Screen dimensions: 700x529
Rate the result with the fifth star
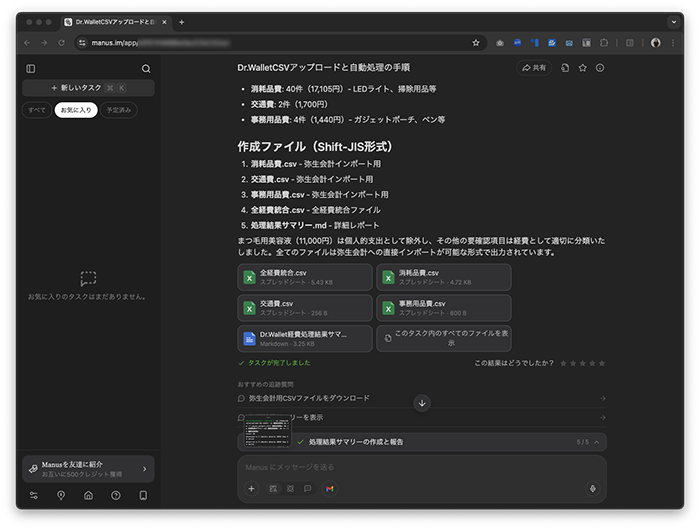pos(602,363)
